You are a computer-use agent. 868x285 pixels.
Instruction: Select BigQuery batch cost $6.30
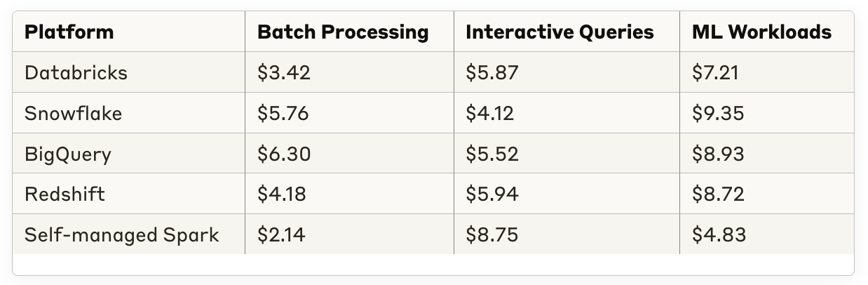pyautogui.click(x=284, y=154)
